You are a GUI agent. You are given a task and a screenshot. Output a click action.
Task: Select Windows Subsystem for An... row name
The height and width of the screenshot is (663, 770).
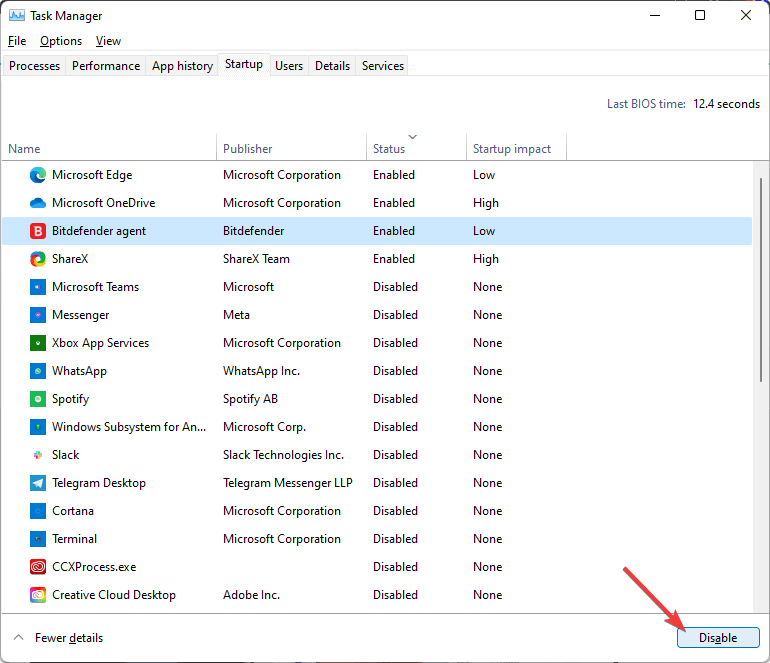(x=129, y=427)
